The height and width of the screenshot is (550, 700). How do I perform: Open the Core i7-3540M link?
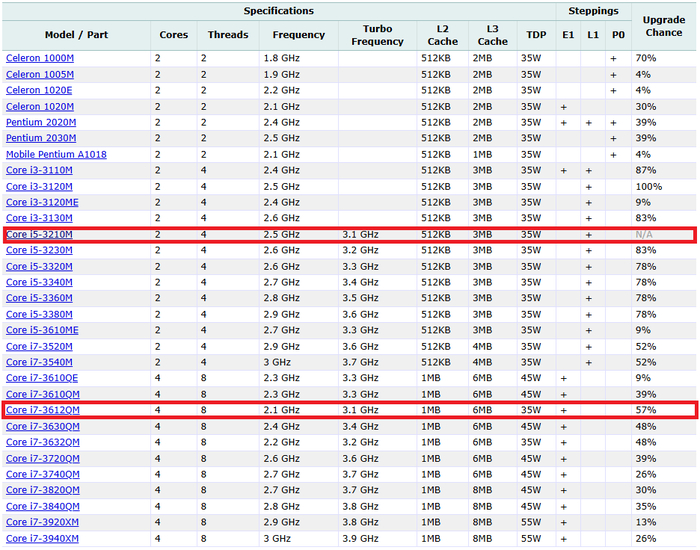tap(39, 362)
